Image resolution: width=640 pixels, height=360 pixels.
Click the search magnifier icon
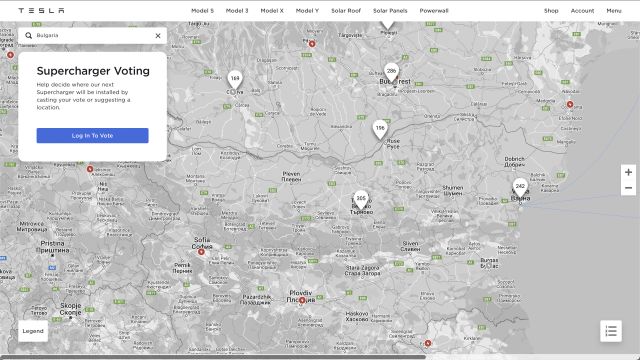tap(29, 36)
